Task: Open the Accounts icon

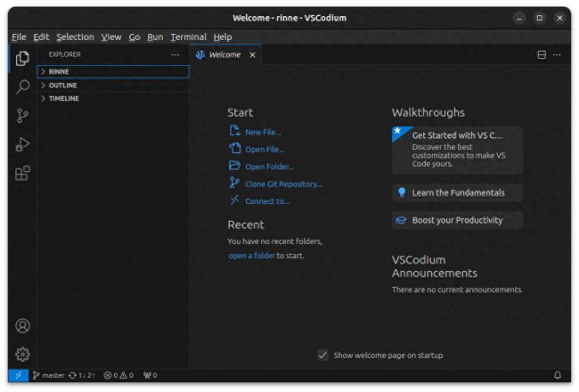Action: (x=22, y=326)
